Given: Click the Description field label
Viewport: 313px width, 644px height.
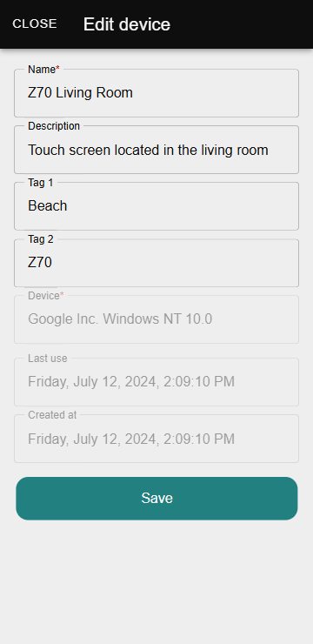Looking at the screenshot, I should (54, 126).
